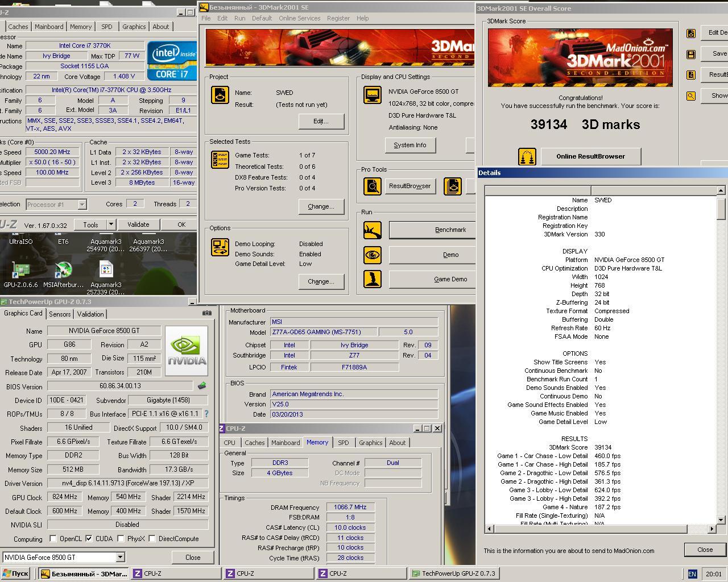Click Close button in GPU-Z
The width and height of the screenshot is (728, 582).
coord(193,557)
